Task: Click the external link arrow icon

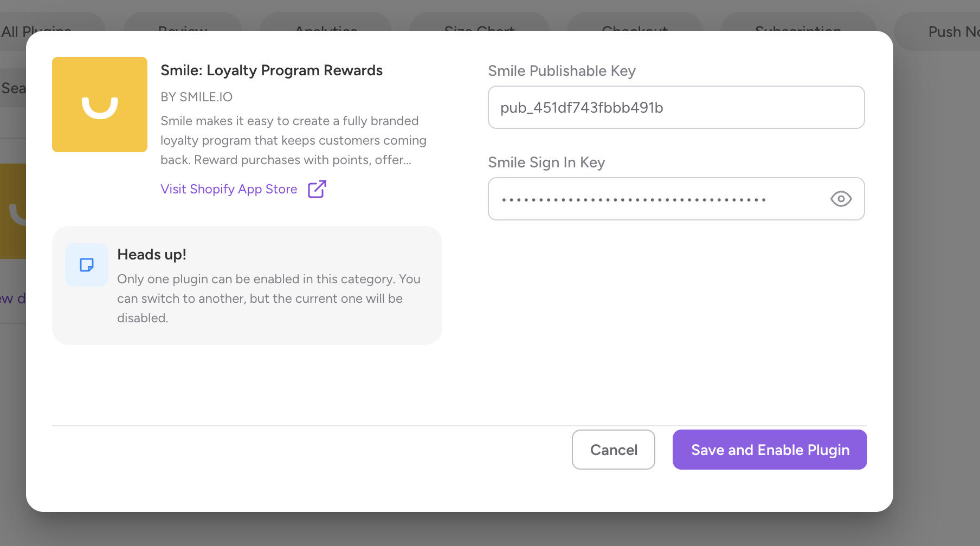Action: 317,189
